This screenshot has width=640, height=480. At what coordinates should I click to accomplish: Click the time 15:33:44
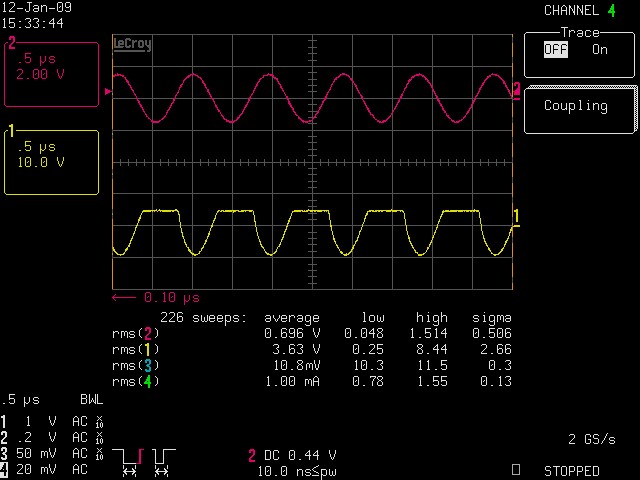click(x=32, y=23)
